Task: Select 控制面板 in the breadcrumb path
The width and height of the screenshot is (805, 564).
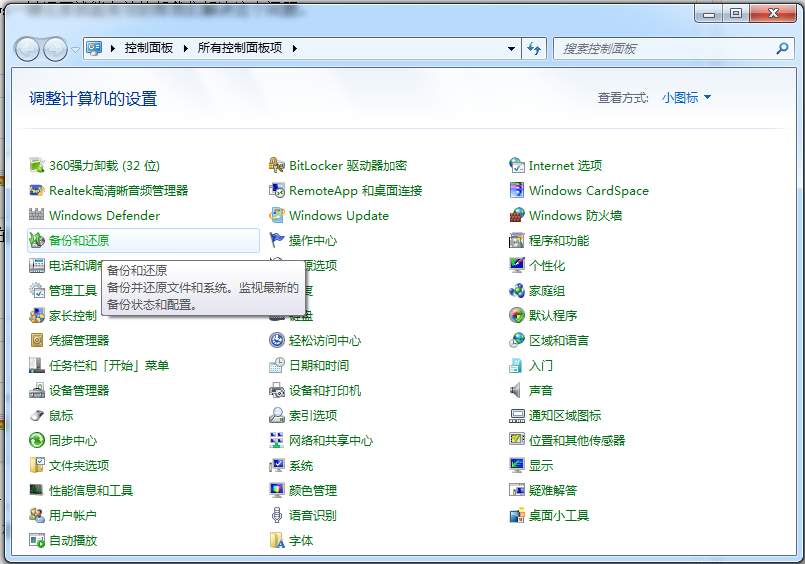Action: [149, 48]
